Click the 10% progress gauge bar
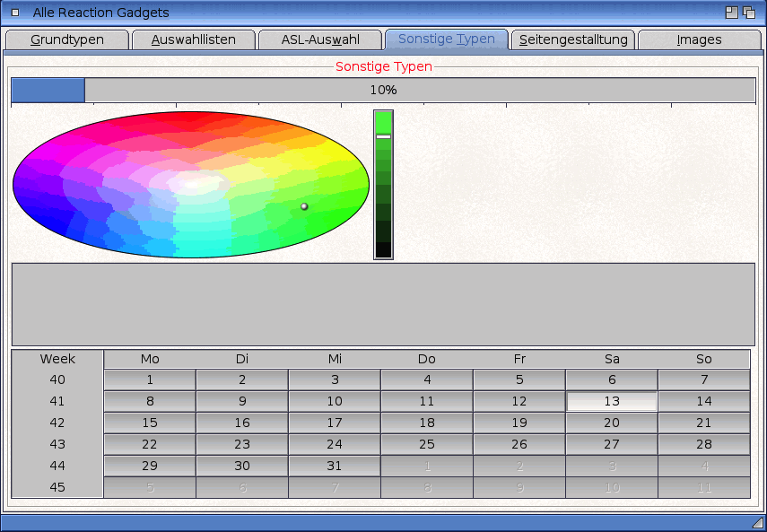The height and width of the screenshot is (532, 767). (x=383, y=90)
